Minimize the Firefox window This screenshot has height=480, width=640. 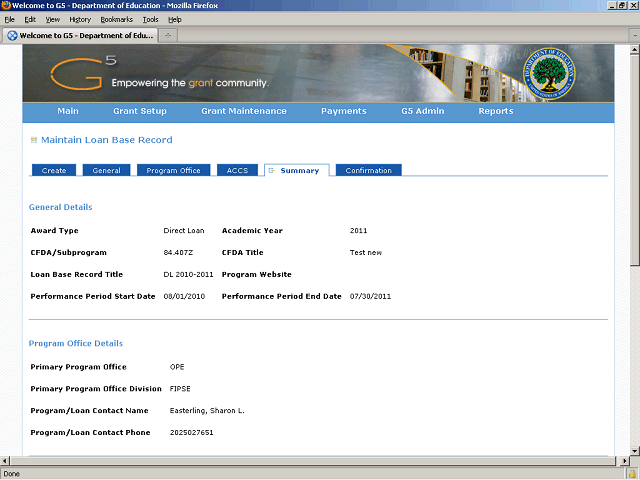(612, 6)
